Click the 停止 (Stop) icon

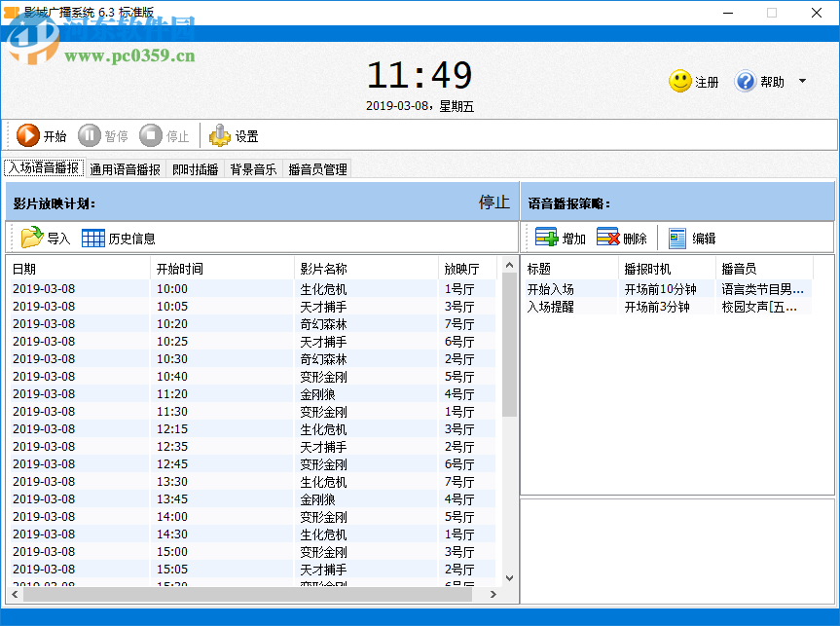[153, 135]
